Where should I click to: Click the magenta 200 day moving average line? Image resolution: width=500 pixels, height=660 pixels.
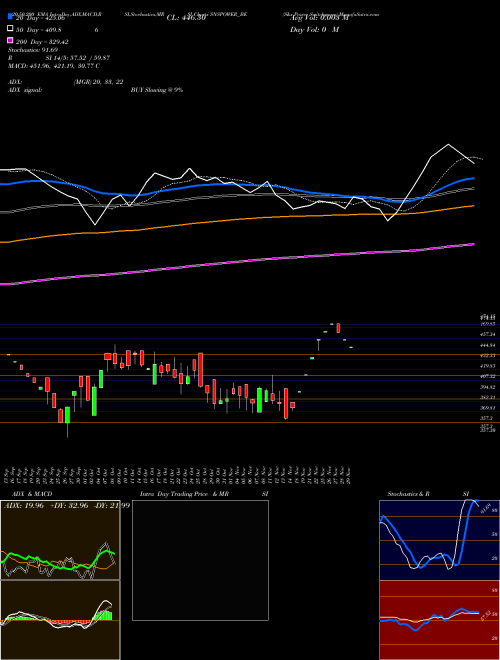pos(236,262)
